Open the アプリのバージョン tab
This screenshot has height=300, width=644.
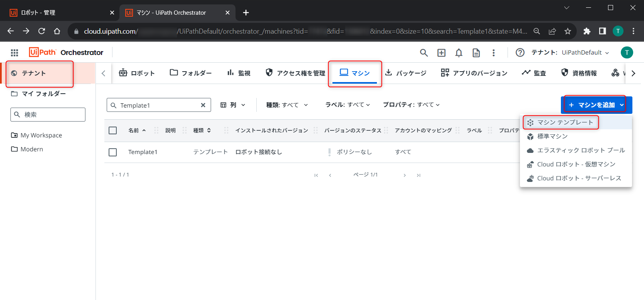(474, 73)
